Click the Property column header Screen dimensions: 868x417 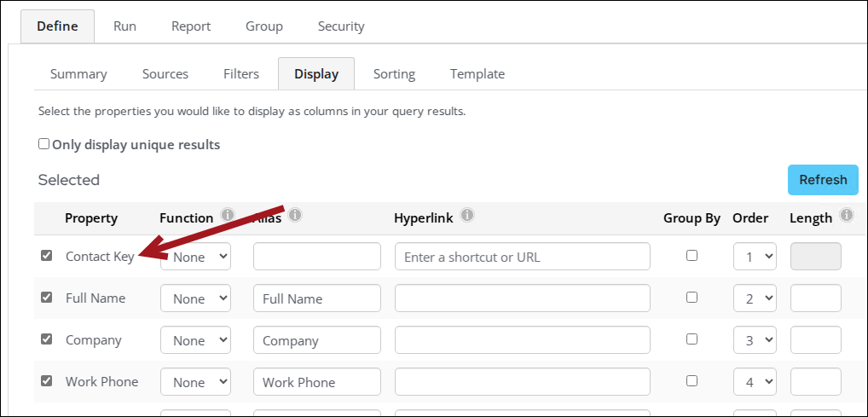pos(91,218)
